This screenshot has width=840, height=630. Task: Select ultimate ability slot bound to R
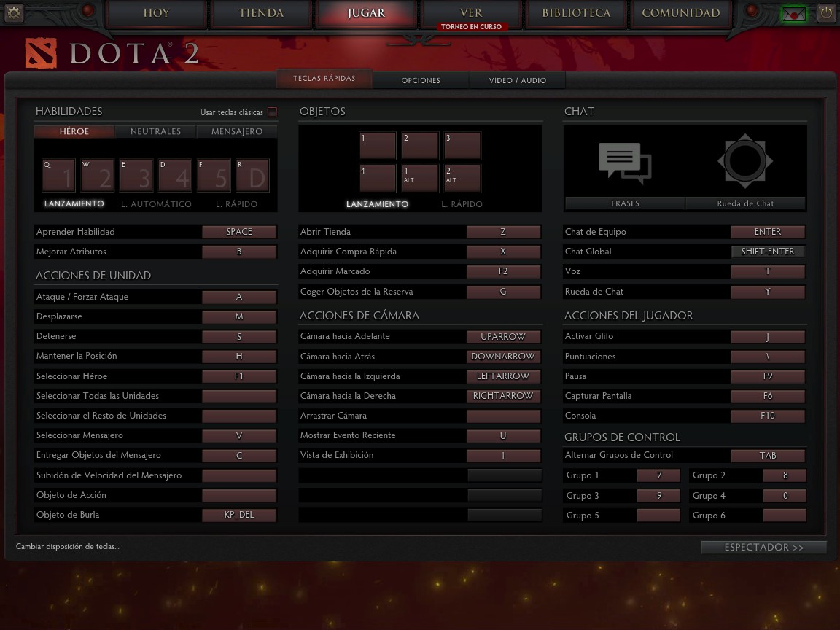pos(252,175)
